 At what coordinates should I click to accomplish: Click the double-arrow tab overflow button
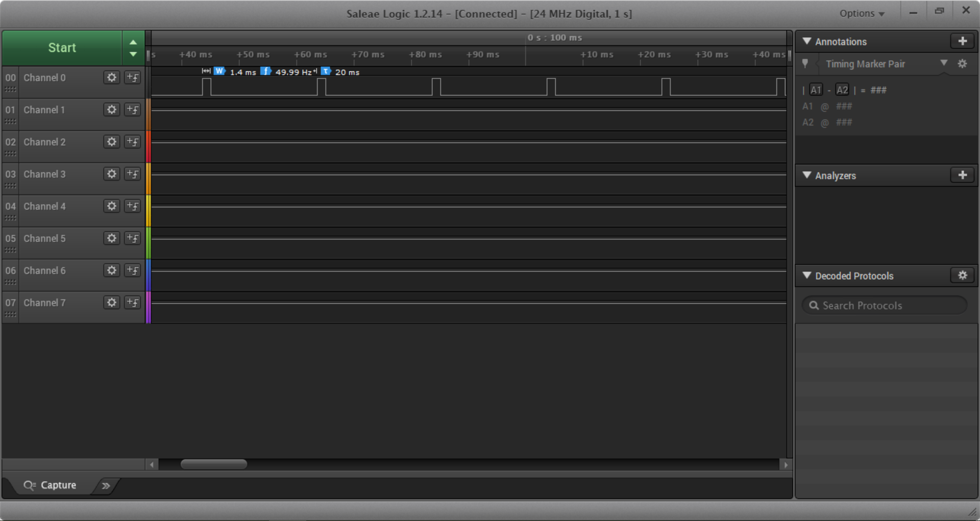[106, 486]
